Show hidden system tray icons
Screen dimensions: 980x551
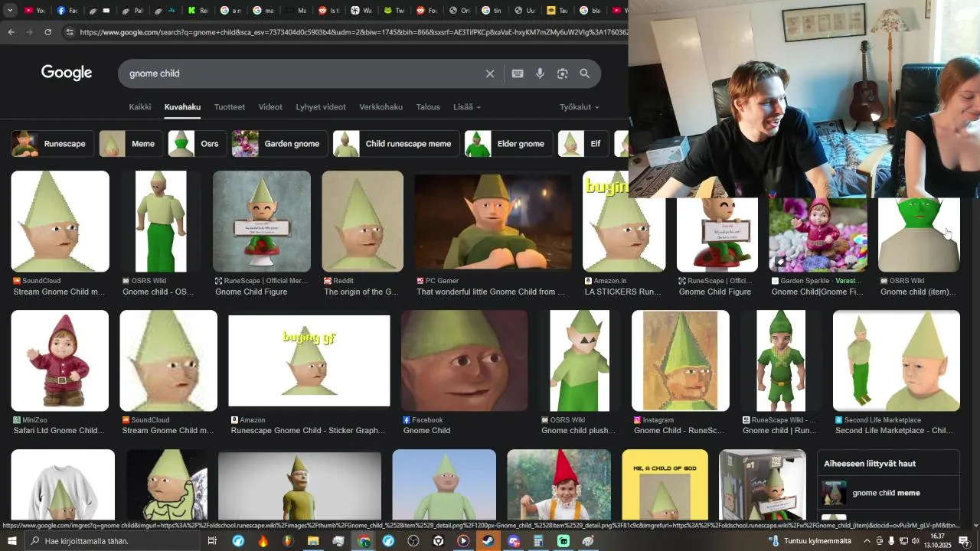(x=867, y=541)
